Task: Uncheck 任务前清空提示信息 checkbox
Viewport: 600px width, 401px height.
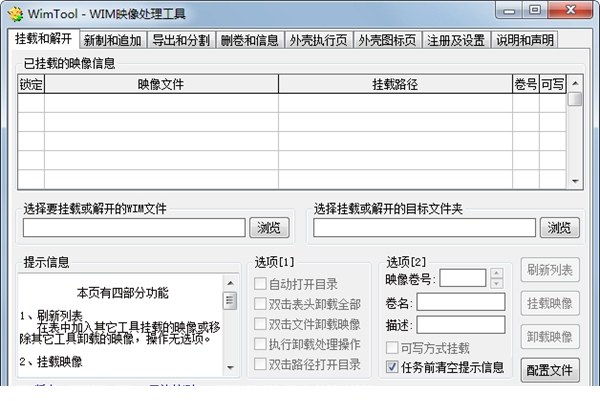Action: [392, 367]
